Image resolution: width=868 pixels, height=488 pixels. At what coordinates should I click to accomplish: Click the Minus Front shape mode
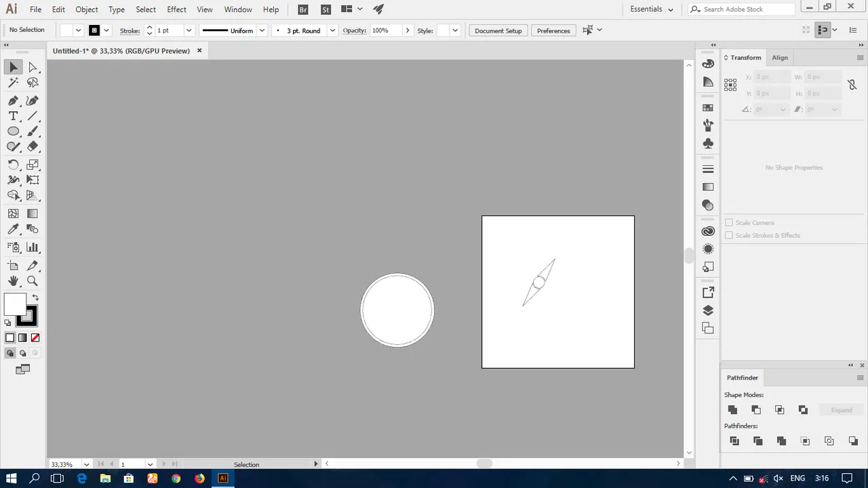756,410
